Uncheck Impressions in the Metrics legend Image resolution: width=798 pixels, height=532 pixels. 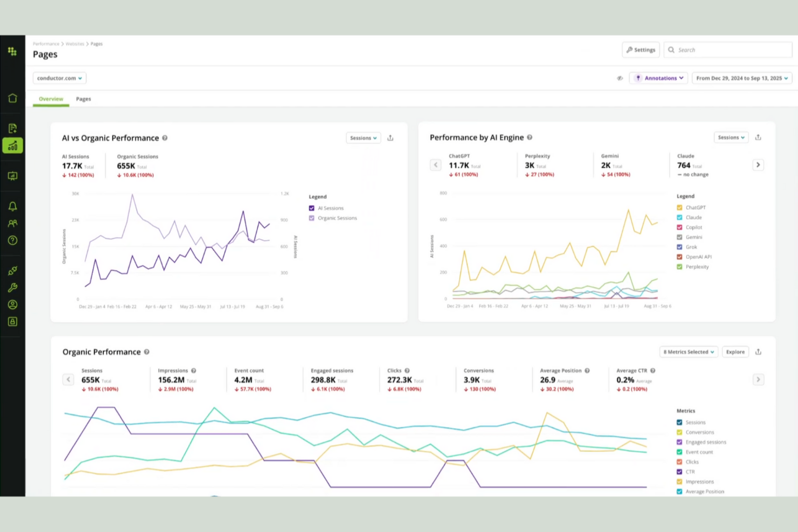[679, 481]
